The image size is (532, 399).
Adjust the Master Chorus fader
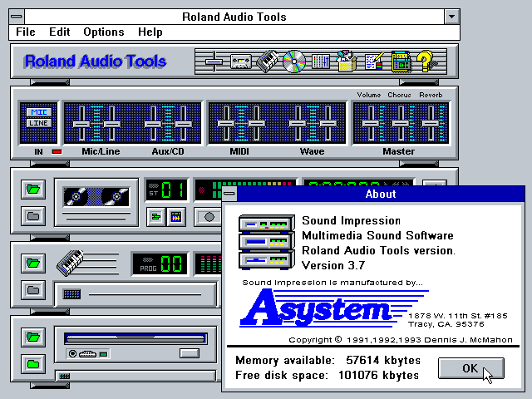click(x=401, y=124)
